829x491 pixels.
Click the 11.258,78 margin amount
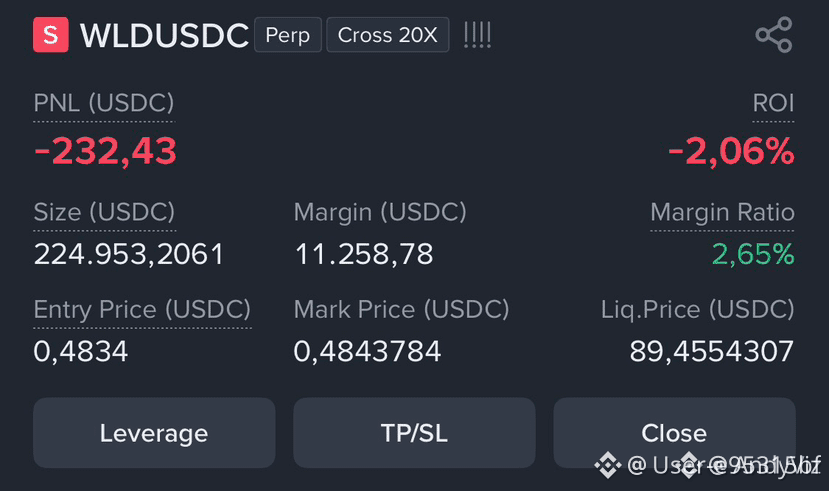(364, 254)
